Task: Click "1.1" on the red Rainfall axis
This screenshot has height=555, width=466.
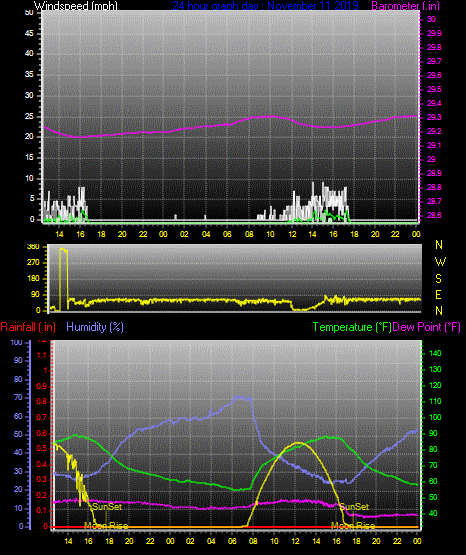Action: click(x=42, y=355)
